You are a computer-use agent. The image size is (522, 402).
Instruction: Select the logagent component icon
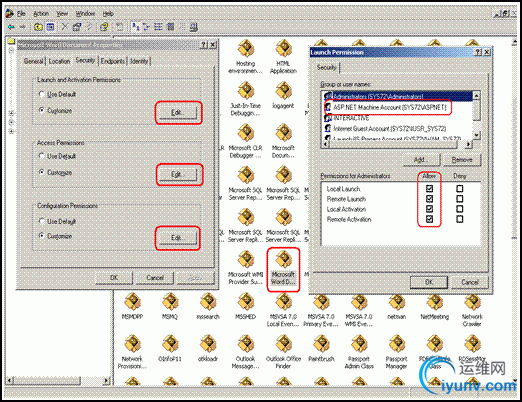click(x=283, y=91)
